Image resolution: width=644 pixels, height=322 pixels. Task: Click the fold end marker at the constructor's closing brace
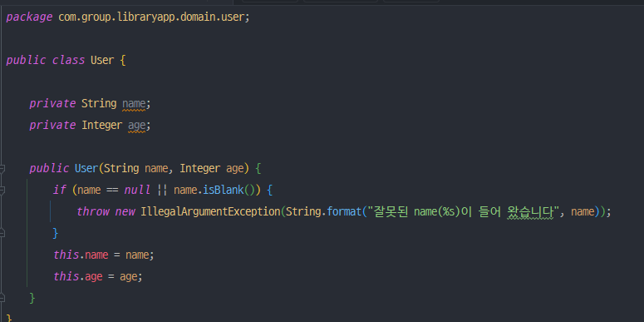click(x=2, y=297)
